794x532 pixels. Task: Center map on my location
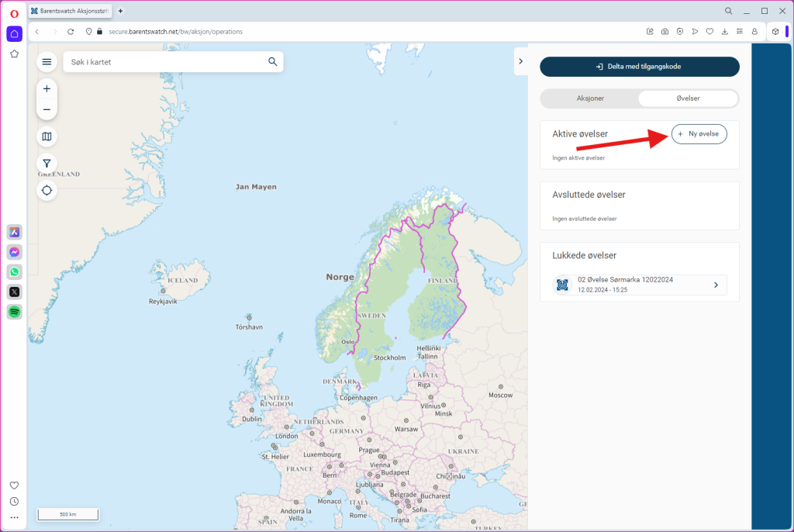(47, 190)
